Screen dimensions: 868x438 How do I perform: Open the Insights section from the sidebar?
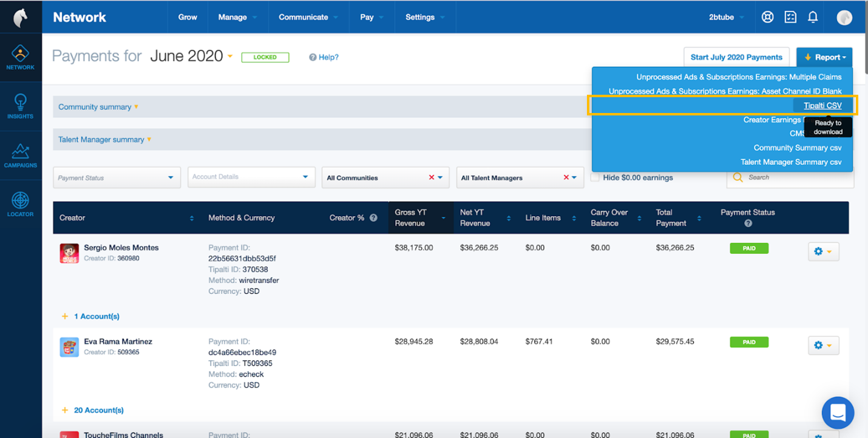coord(21,106)
